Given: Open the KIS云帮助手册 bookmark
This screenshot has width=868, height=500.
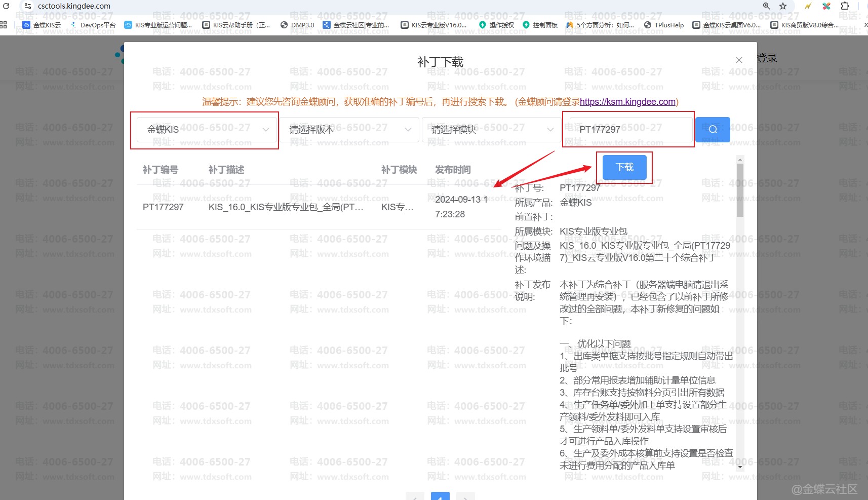Looking at the screenshot, I should (236, 25).
